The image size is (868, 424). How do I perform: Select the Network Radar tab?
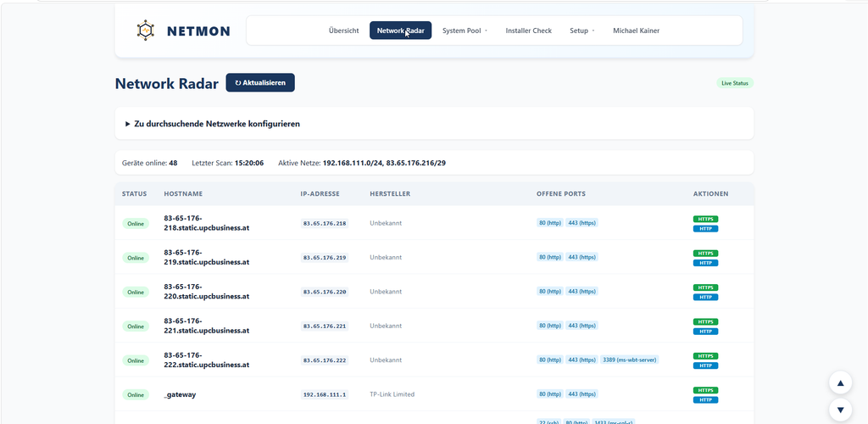401,31
